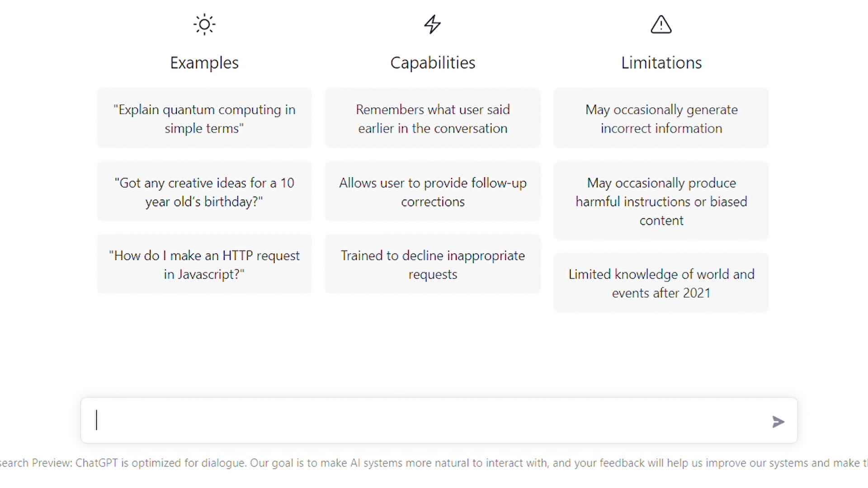Viewport: 868px width, 488px height.
Task: Click the sun icon above Examples
Action: point(204,24)
